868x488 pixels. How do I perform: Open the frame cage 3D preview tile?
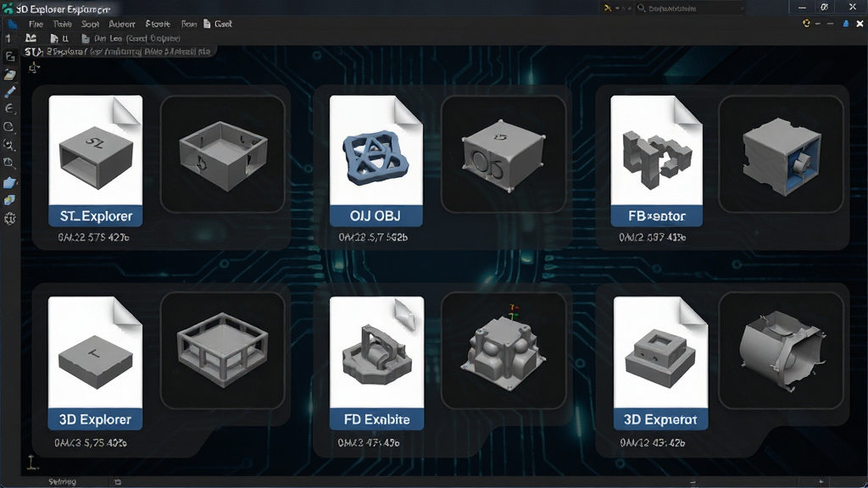(x=223, y=351)
